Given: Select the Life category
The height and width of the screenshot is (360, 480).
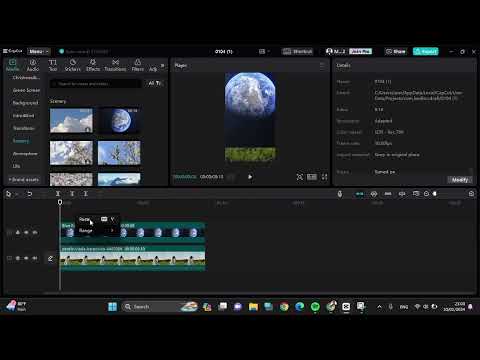Looking at the screenshot, I should tap(16, 166).
